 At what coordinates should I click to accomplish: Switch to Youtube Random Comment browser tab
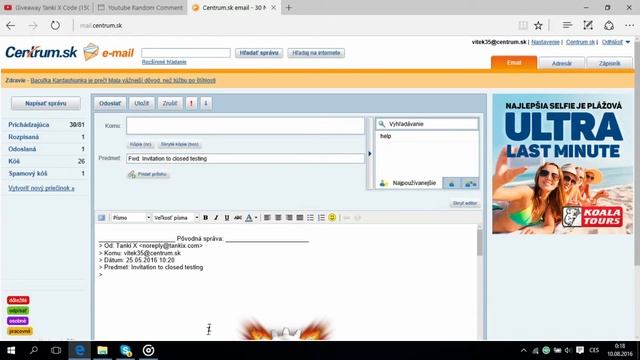pyautogui.click(x=141, y=8)
